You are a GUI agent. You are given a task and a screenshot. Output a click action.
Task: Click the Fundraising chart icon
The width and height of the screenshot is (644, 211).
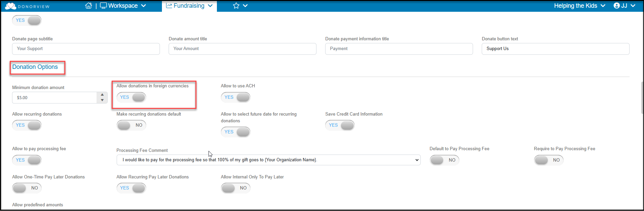click(169, 6)
